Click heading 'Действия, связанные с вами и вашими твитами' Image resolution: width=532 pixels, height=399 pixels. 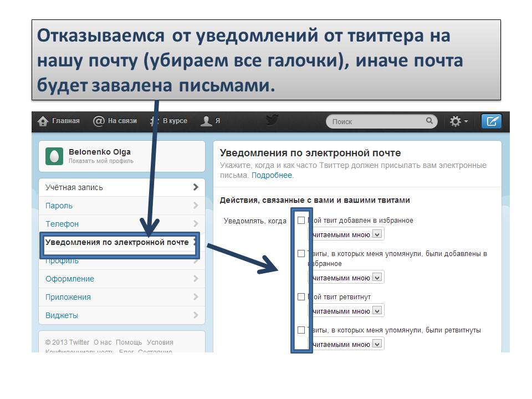coord(315,200)
